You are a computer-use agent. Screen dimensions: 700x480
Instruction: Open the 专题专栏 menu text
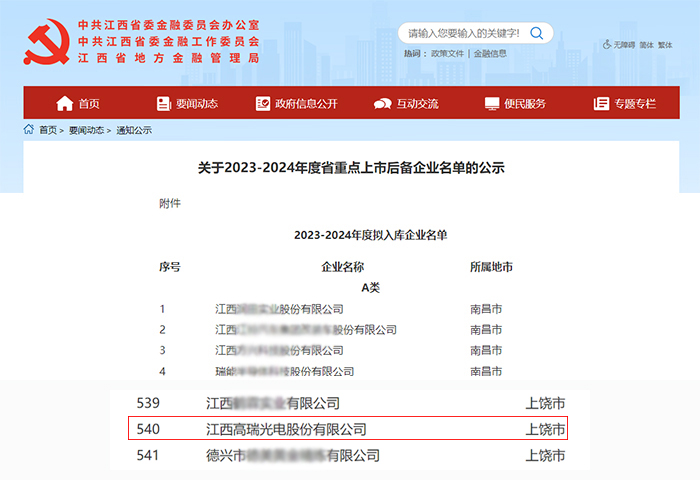[x=634, y=104]
